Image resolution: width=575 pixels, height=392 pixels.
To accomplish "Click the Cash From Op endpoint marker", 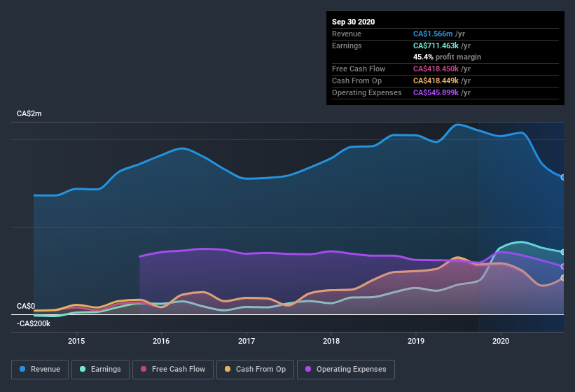I will [563, 278].
